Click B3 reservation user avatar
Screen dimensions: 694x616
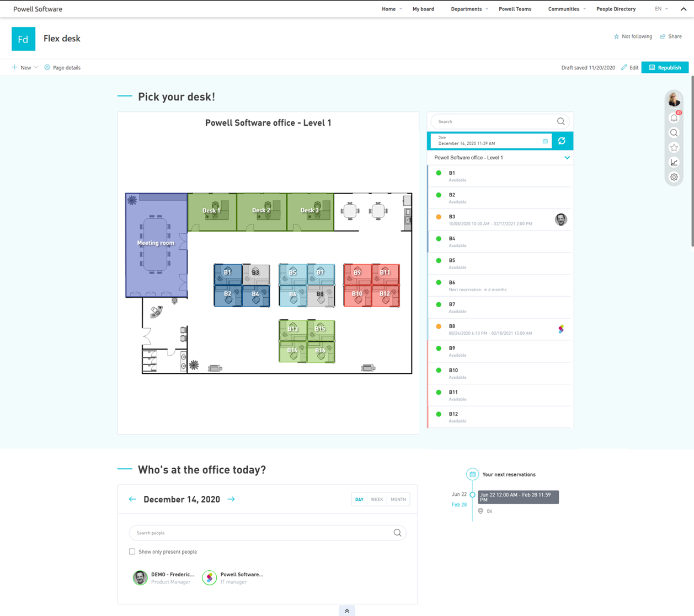(561, 219)
